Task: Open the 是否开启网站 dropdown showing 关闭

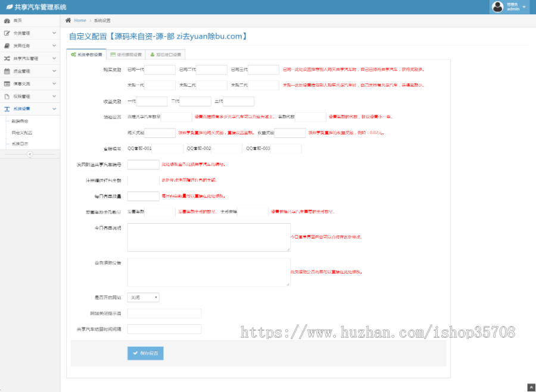Action: (x=142, y=297)
